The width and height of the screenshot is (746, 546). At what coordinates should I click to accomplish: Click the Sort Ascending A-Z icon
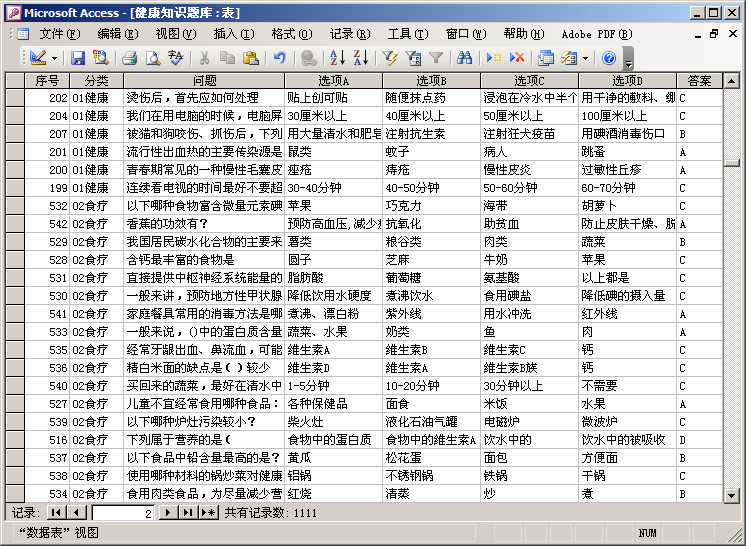(338, 58)
